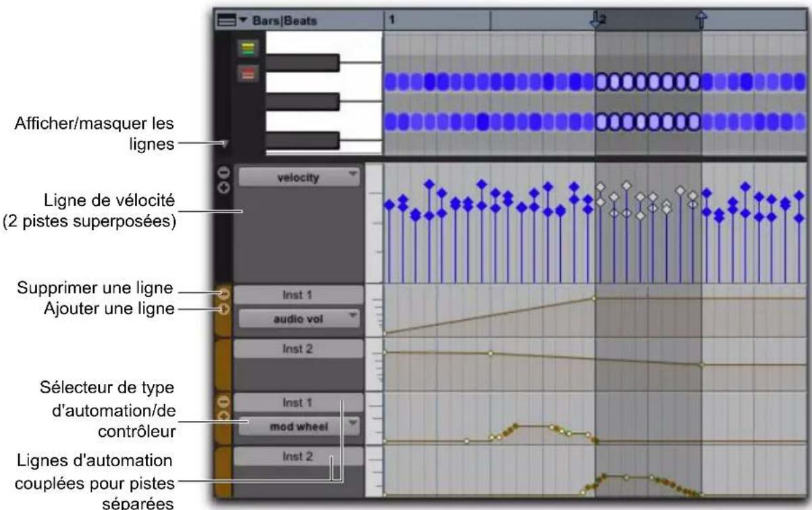This screenshot has width=812, height=510.
Task: Click first selected MIDI note in upper row
Action: click(601, 82)
